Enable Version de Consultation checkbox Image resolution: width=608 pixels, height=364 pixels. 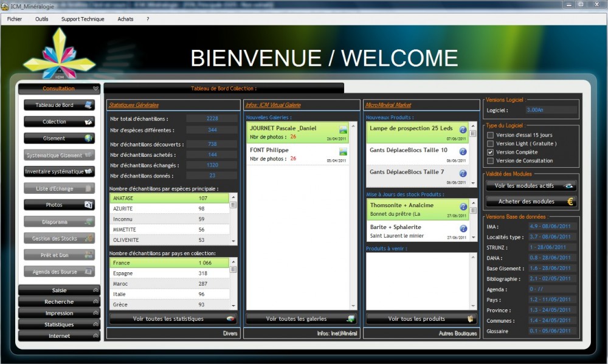pos(491,161)
